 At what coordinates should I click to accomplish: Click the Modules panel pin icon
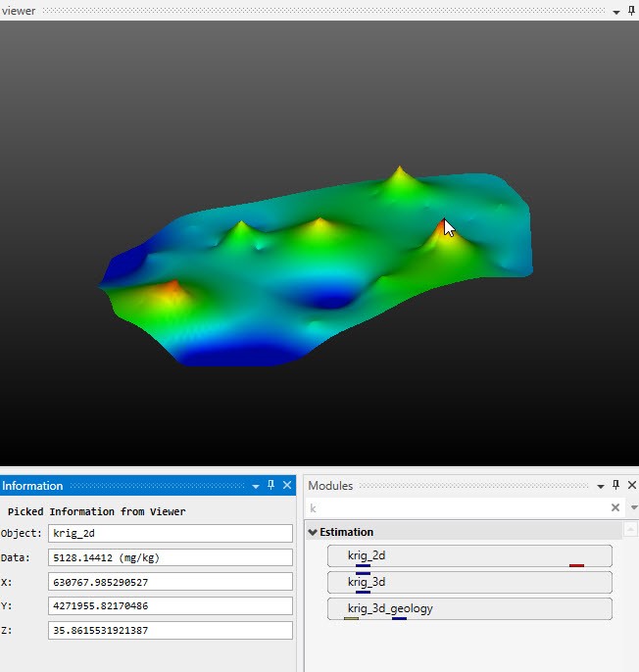615,486
